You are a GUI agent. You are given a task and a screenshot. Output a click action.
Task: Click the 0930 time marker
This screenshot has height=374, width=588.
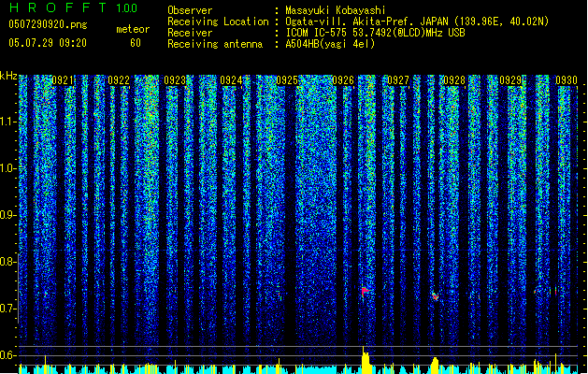click(x=566, y=80)
